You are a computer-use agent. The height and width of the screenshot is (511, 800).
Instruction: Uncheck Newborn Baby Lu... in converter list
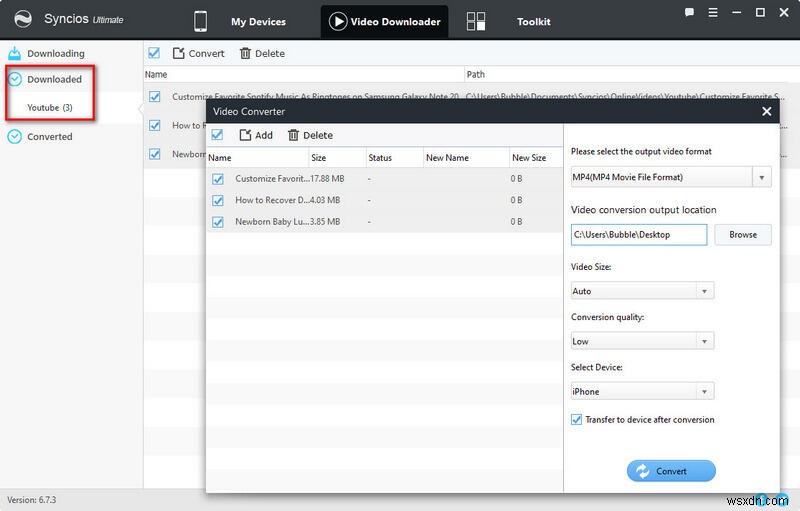click(218, 222)
